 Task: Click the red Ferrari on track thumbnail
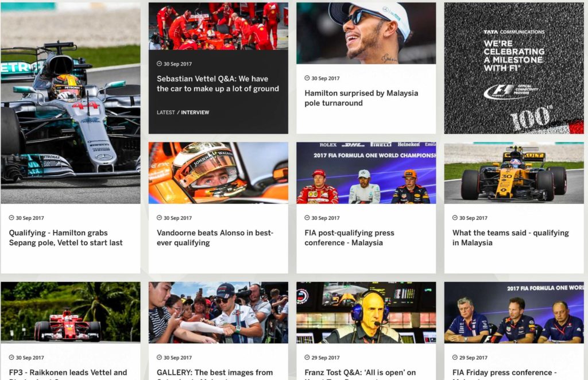[x=71, y=312]
